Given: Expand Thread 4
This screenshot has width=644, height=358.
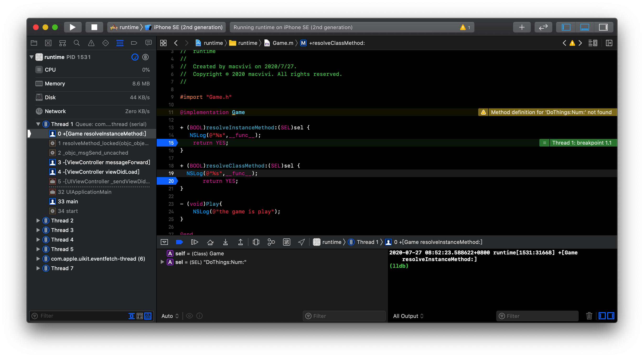Looking at the screenshot, I should tap(38, 240).
